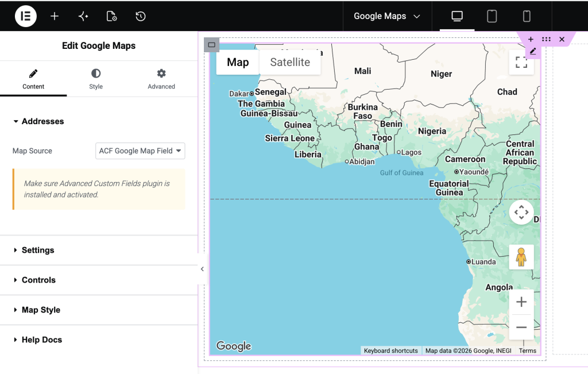The image size is (588, 374).
Task: Zoom out the map with minus
Action: tap(521, 327)
